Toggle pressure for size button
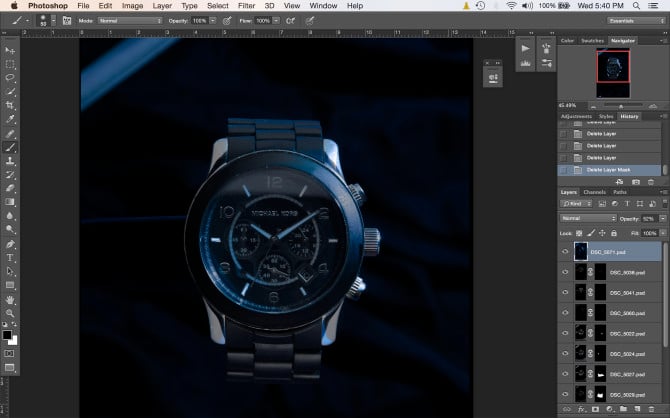The height and width of the screenshot is (418, 670). pyautogui.click(x=310, y=21)
